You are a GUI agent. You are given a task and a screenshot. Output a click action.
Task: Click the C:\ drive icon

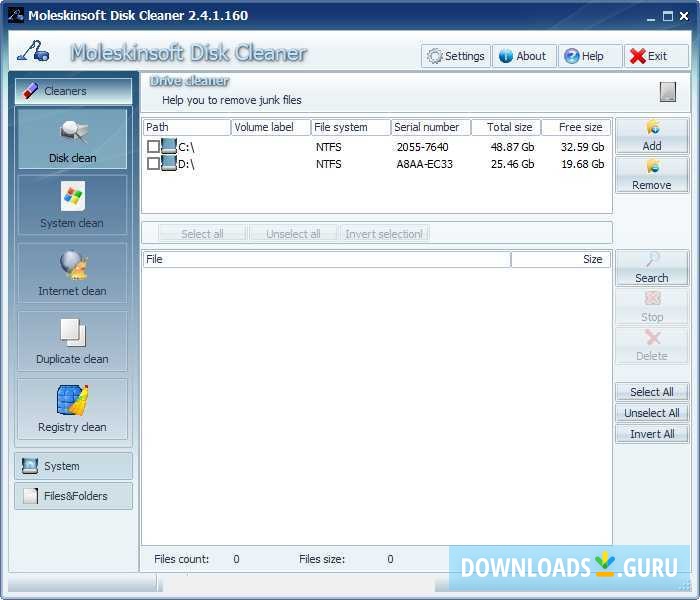pyautogui.click(x=169, y=146)
